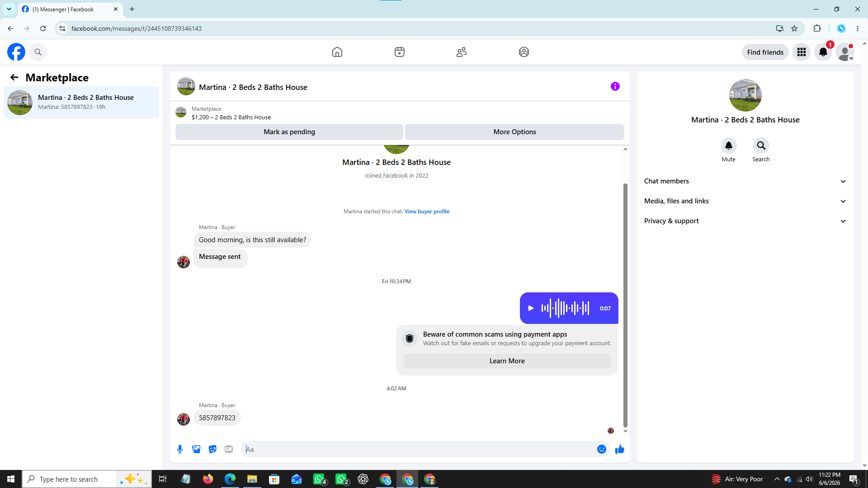This screenshot has width=868, height=488.
Task: Open Task View on the taskbar
Action: [x=163, y=479]
